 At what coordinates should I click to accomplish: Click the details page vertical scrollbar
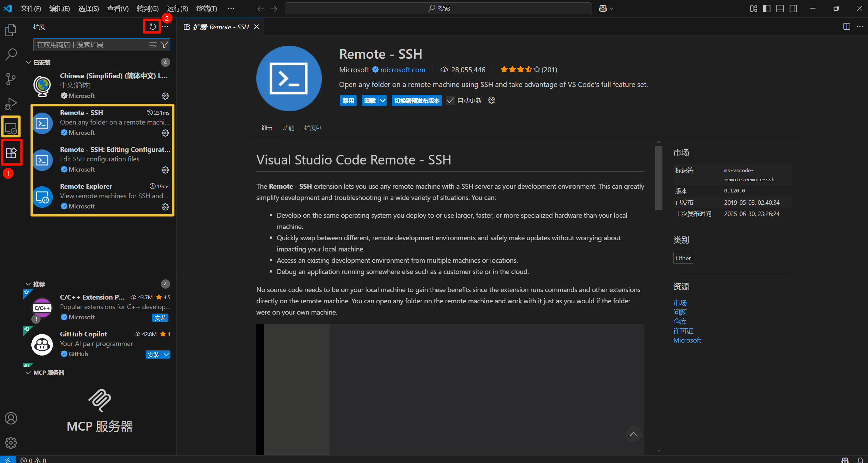click(x=659, y=177)
